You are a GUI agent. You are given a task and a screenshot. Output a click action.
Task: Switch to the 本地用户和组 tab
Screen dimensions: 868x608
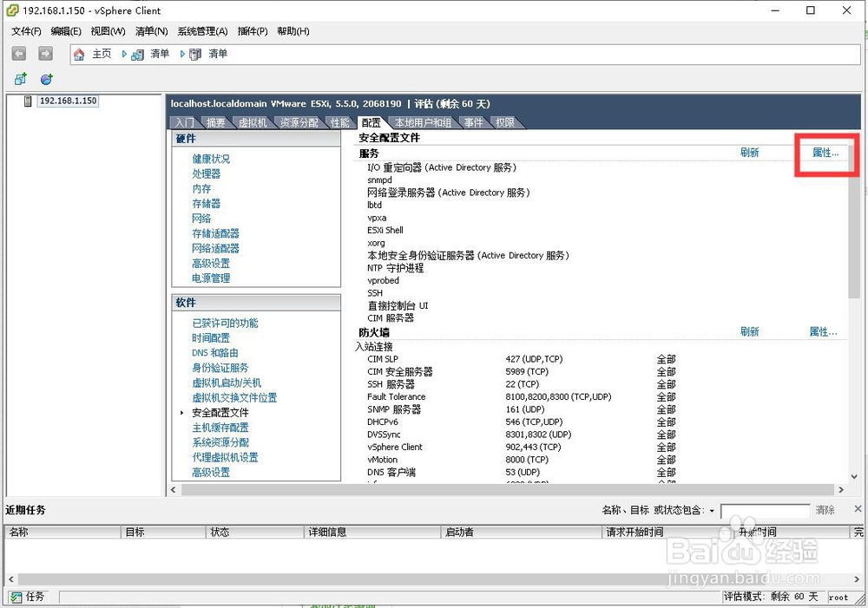click(x=423, y=123)
